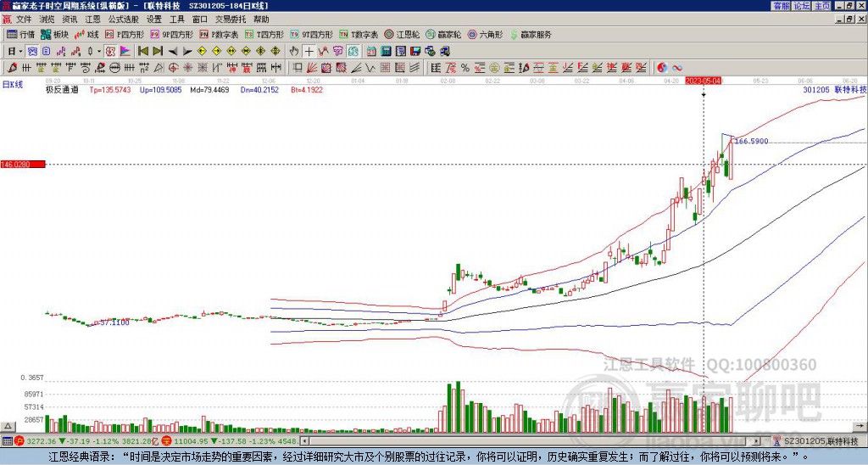Click the black right-arrow move icon

(x=187, y=52)
